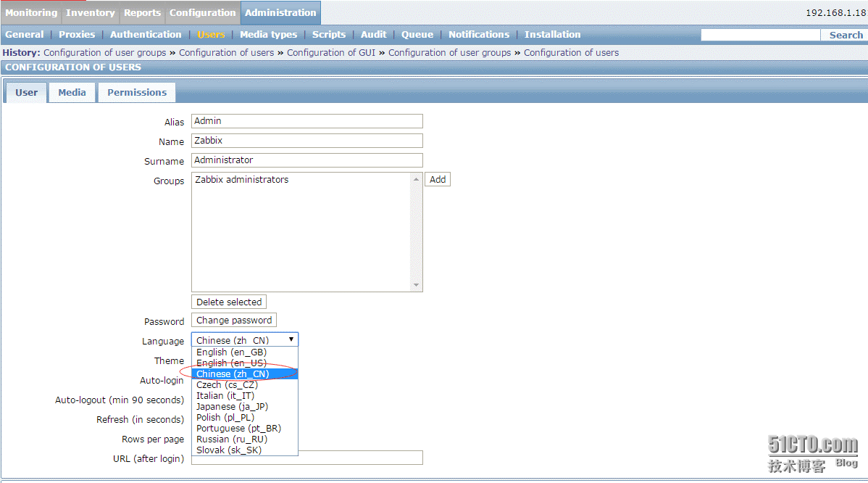Click the Name input field
This screenshot has height=483, width=868.
pyautogui.click(x=307, y=141)
